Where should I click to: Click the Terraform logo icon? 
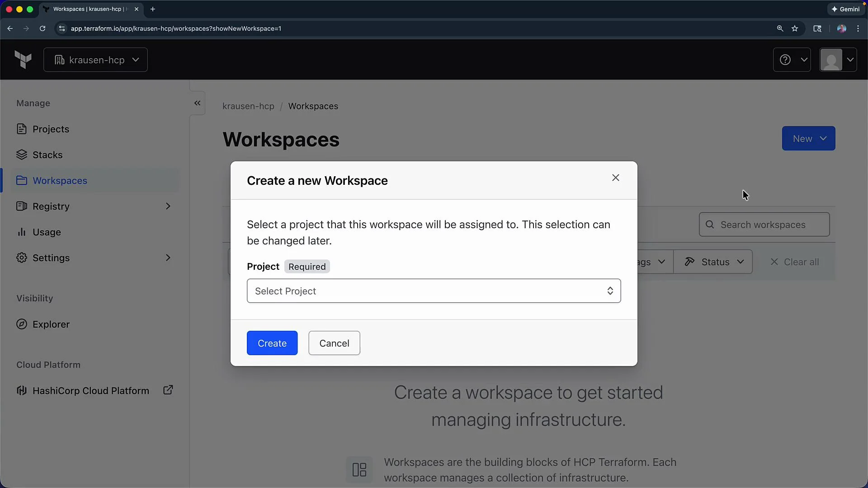click(x=23, y=60)
